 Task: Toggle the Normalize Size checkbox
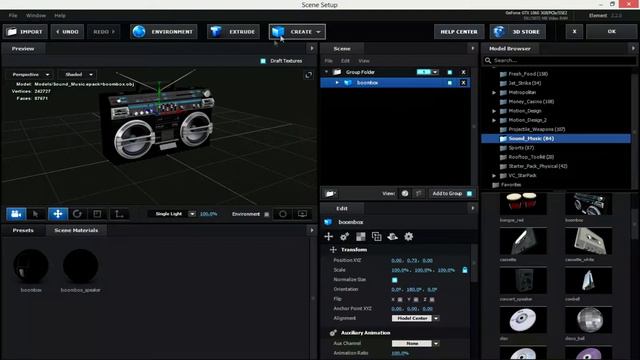pos(395,280)
